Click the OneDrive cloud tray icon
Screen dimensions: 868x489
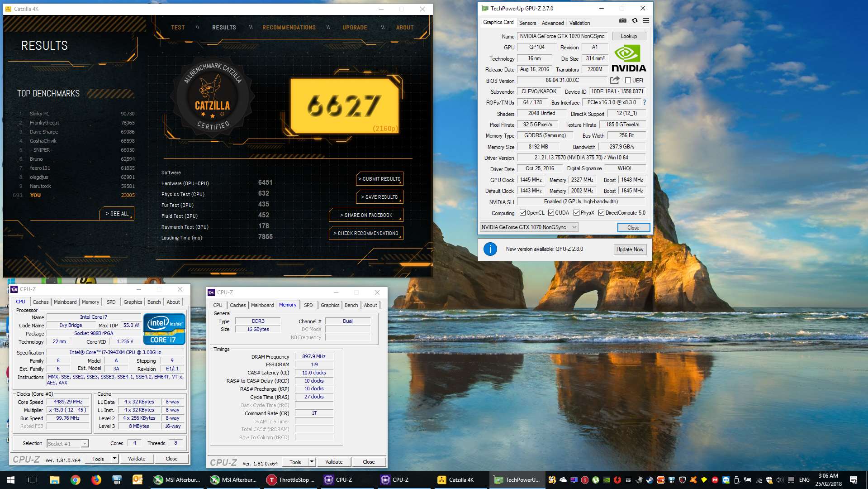(563, 480)
